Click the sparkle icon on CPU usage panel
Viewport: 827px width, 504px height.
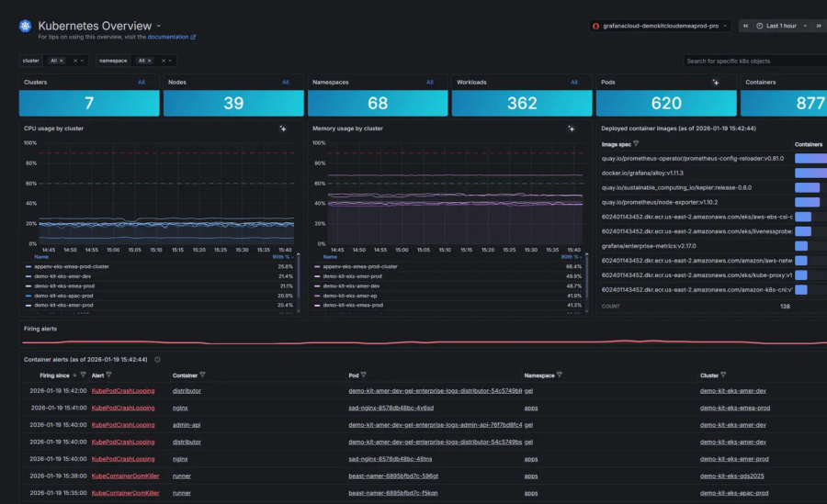tap(283, 129)
